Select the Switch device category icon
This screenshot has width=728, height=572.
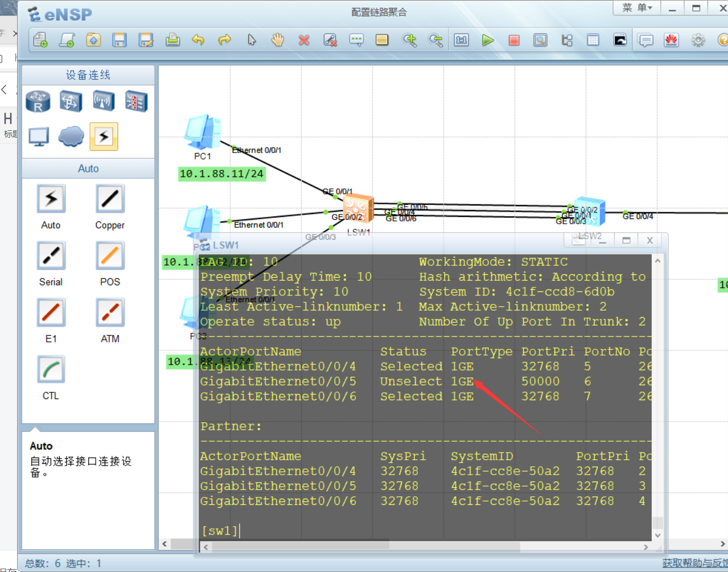pos(71,101)
